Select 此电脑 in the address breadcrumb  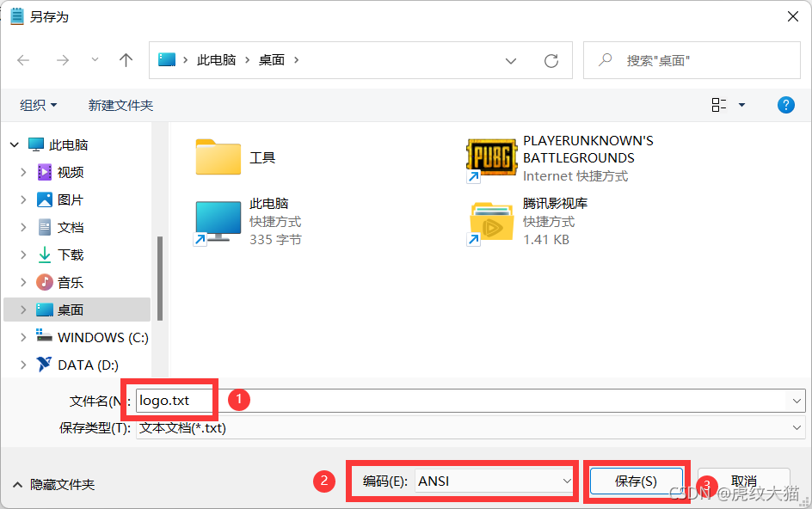pyautogui.click(x=217, y=60)
